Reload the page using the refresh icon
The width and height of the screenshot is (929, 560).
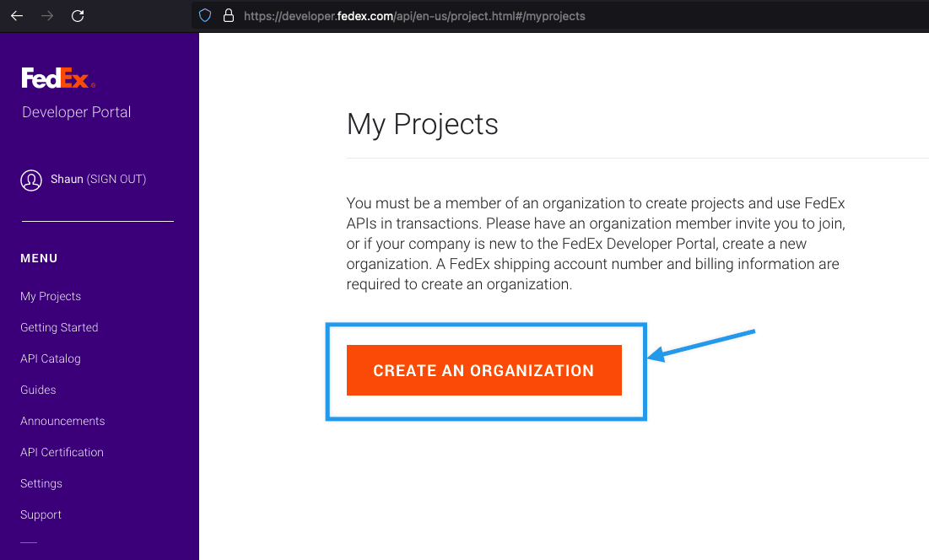(78, 15)
